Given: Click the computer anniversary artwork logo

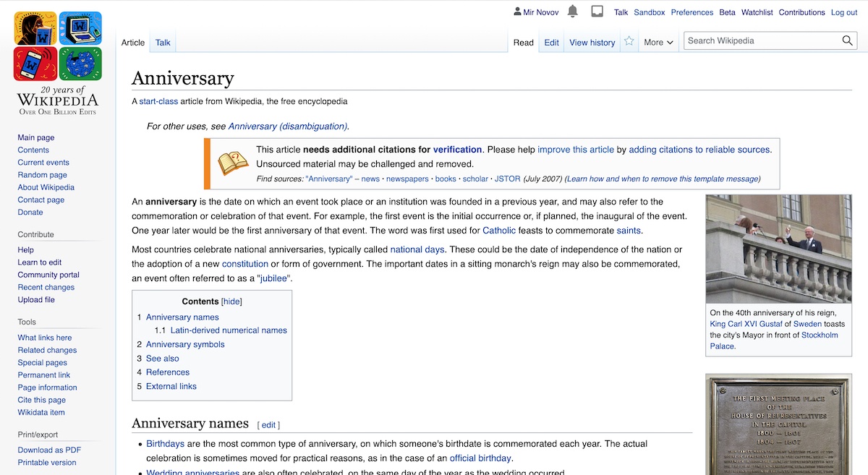Looking at the screenshot, I should tap(80, 28).
